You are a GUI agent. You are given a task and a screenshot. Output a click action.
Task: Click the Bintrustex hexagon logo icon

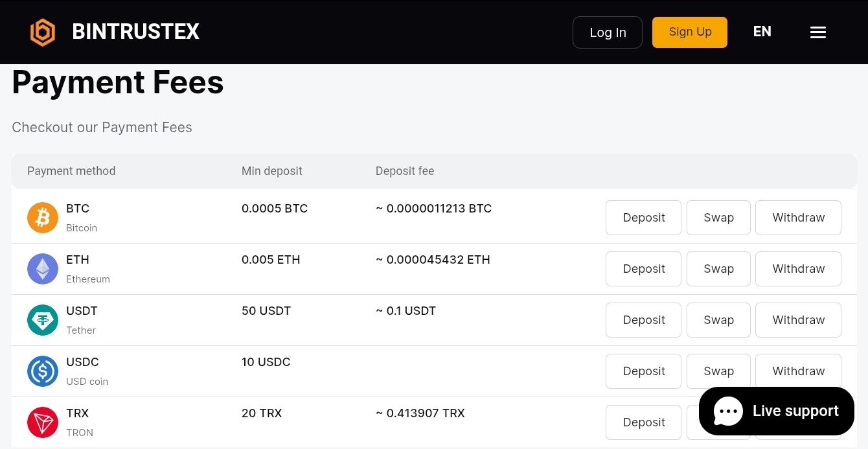(43, 32)
